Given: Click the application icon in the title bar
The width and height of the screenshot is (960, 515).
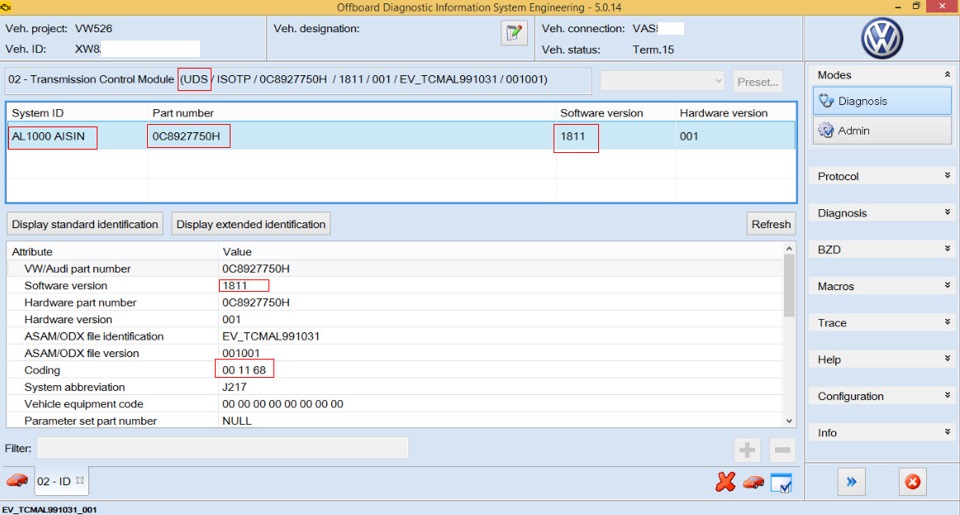Looking at the screenshot, I should [6, 7].
